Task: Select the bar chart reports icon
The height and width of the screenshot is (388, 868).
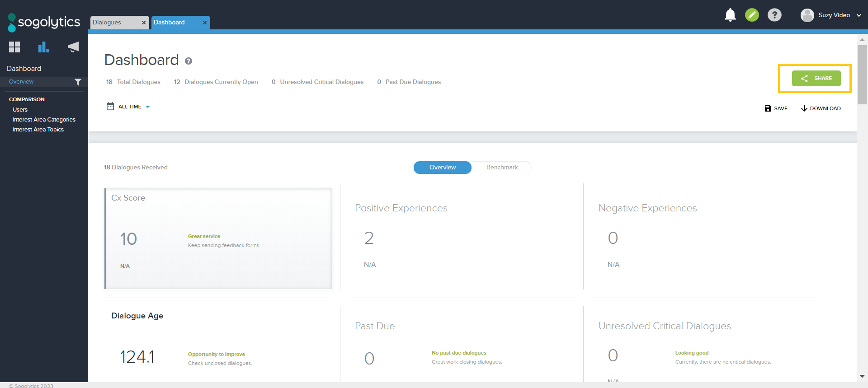Action: point(43,47)
